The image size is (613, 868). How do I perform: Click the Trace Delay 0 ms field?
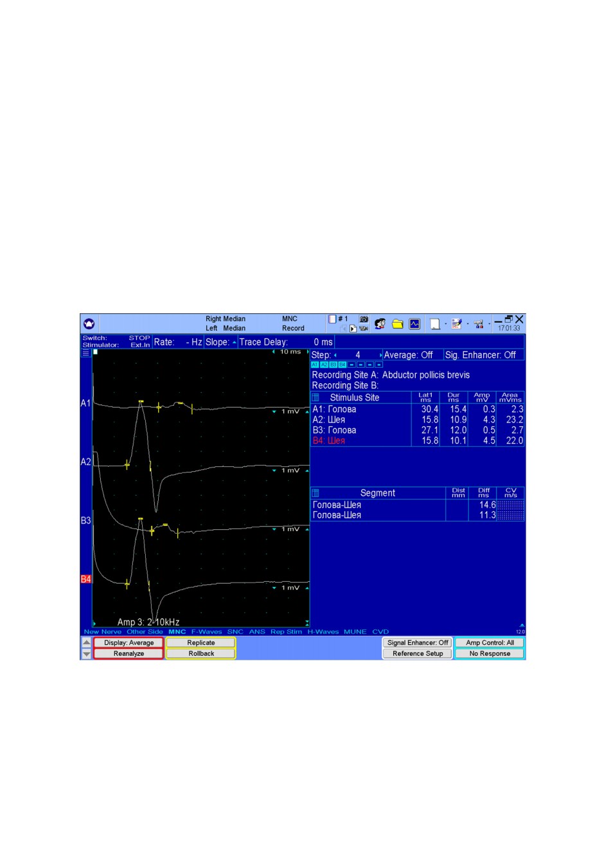coord(286,342)
